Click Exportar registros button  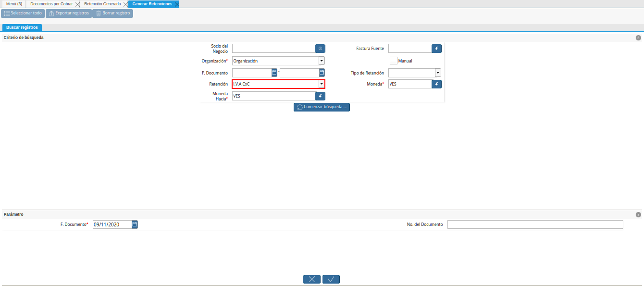69,13
